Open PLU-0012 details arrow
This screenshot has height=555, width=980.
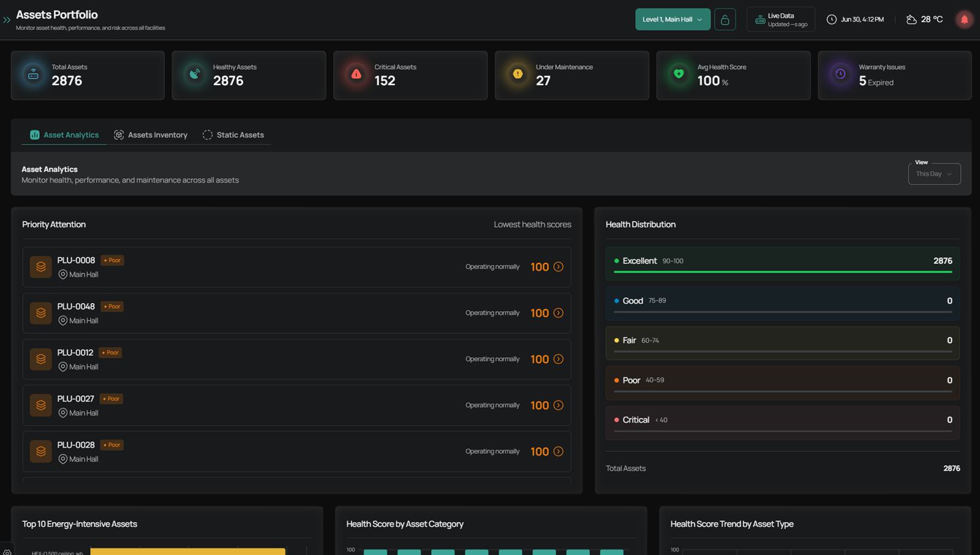click(559, 359)
